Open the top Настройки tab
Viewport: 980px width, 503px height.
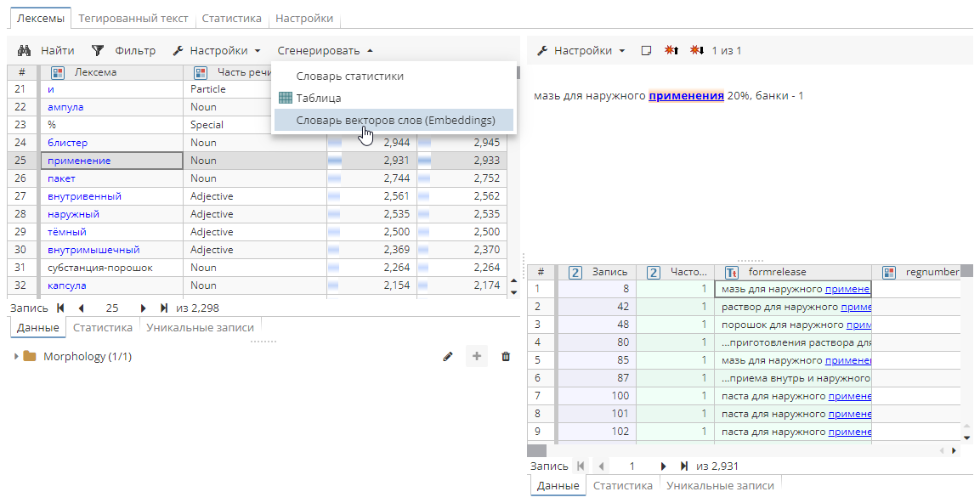pyautogui.click(x=304, y=18)
